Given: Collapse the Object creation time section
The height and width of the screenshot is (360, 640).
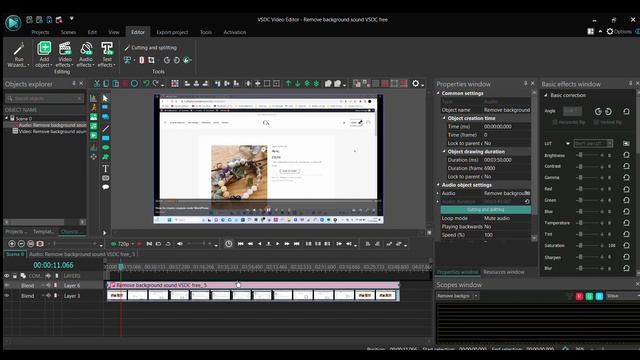Looking at the screenshot, I should 444,118.
